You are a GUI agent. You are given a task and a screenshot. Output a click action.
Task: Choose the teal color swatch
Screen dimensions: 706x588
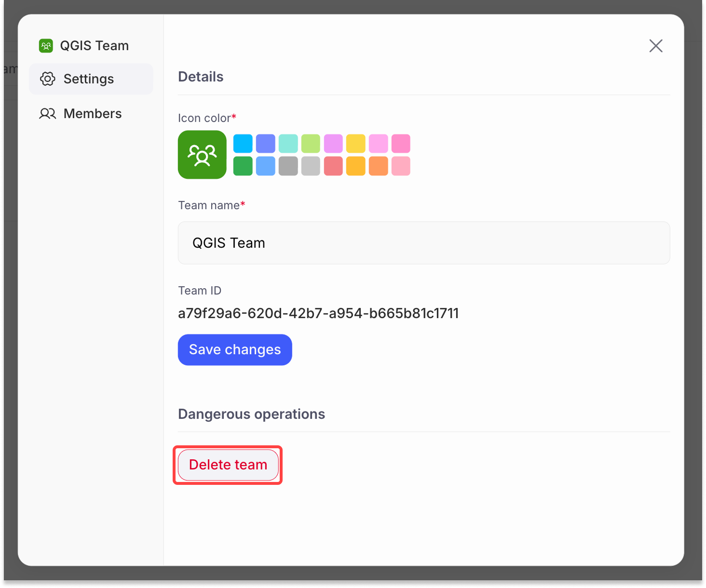tap(288, 143)
